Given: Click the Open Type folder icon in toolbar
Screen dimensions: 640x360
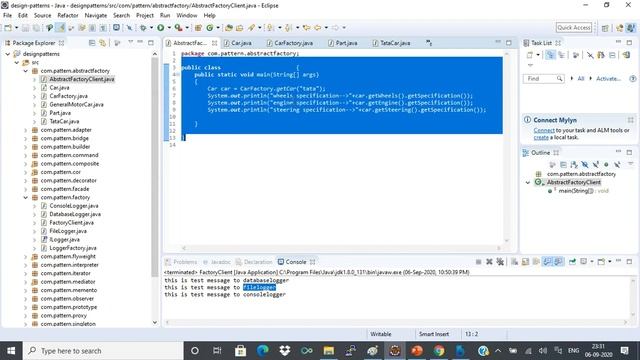Looking at the screenshot, I should point(229,28).
